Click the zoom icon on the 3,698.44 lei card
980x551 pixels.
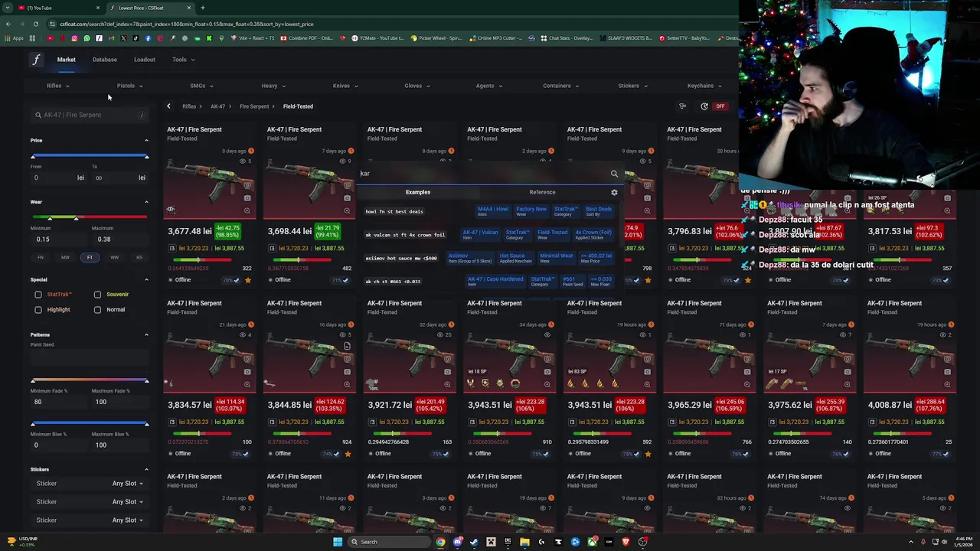click(x=347, y=210)
